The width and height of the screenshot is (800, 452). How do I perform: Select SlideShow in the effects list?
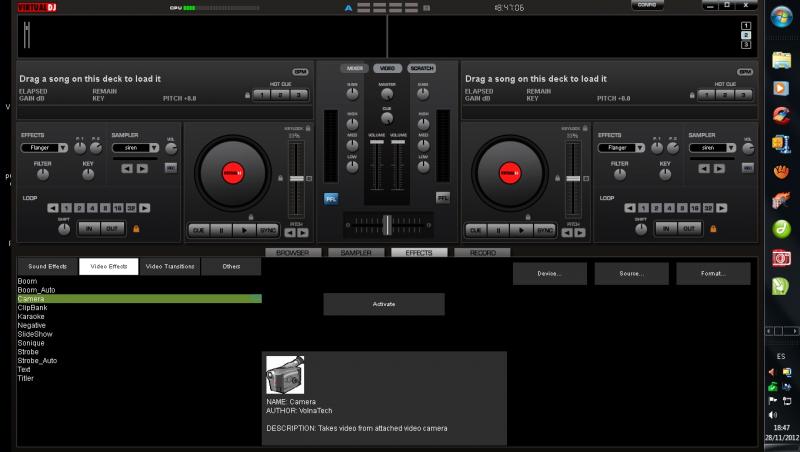pos(35,334)
